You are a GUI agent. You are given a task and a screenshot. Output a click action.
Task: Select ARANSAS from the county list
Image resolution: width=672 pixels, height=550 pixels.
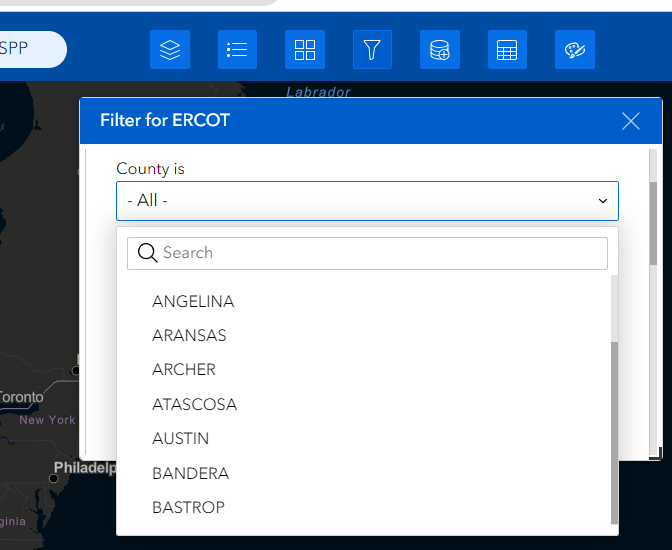[x=189, y=335]
